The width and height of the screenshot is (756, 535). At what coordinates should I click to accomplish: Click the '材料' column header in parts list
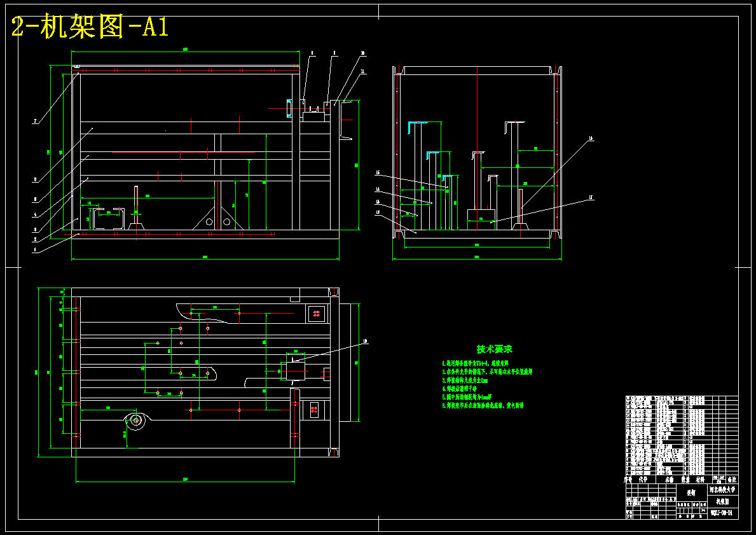point(700,480)
